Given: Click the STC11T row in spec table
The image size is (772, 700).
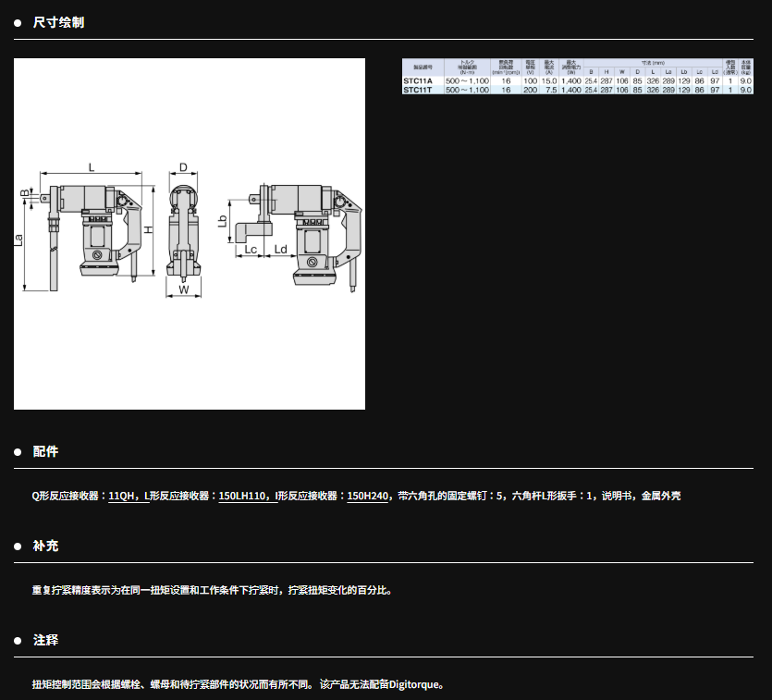Looking at the screenshot, I should (x=578, y=90).
